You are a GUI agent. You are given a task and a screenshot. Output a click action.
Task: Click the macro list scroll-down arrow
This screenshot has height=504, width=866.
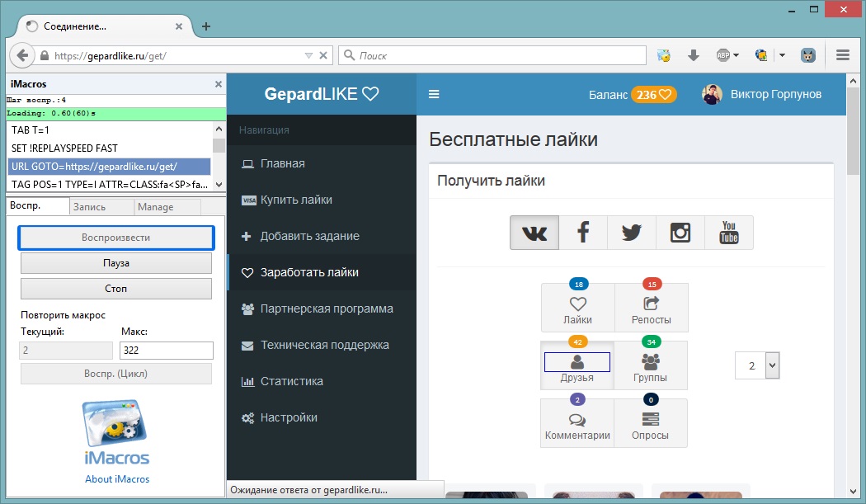tap(219, 185)
